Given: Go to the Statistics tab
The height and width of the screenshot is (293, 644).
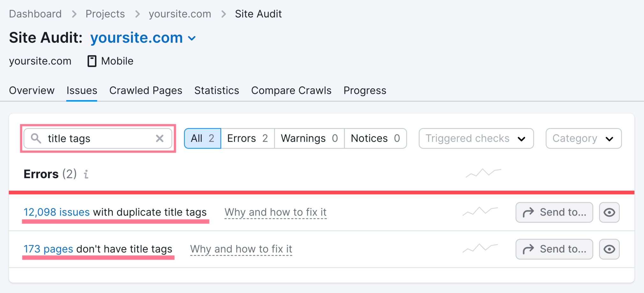Looking at the screenshot, I should (x=216, y=91).
